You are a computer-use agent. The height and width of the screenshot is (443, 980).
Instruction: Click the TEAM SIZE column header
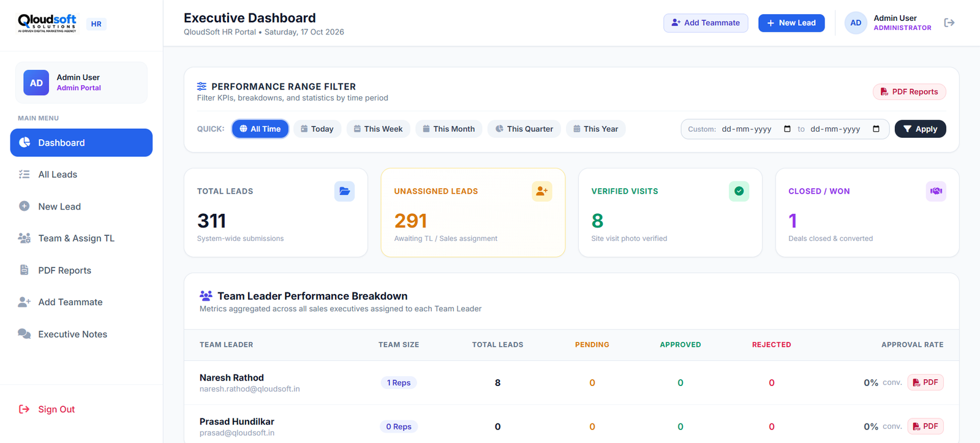click(x=399, y=345)
